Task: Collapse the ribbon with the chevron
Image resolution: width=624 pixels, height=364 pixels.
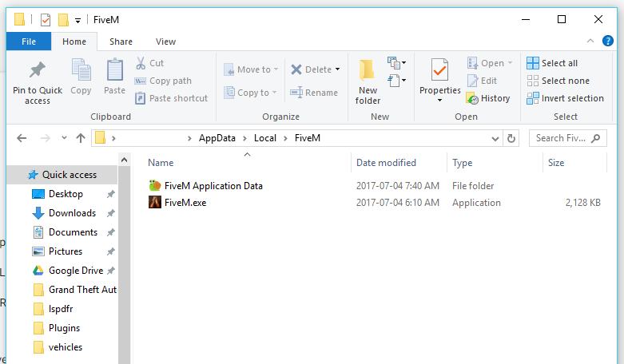Action: [x=590, y=41]
